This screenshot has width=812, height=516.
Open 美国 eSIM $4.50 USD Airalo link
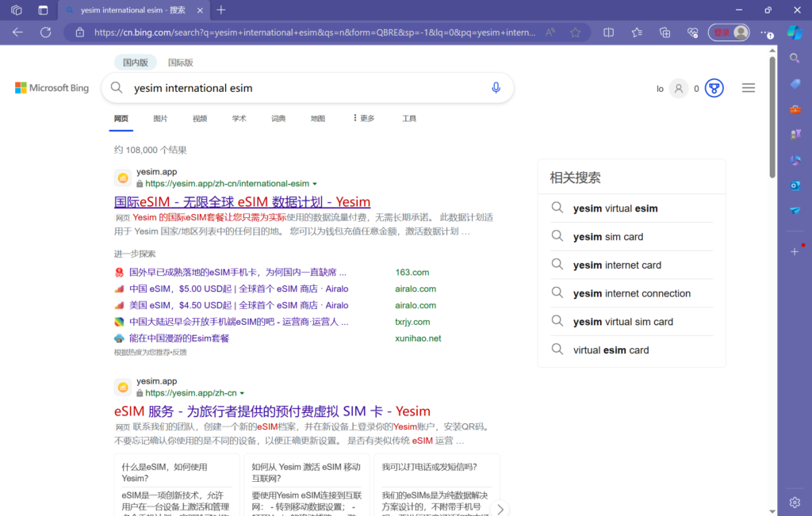pyautogui.click(x=239, y=305)
